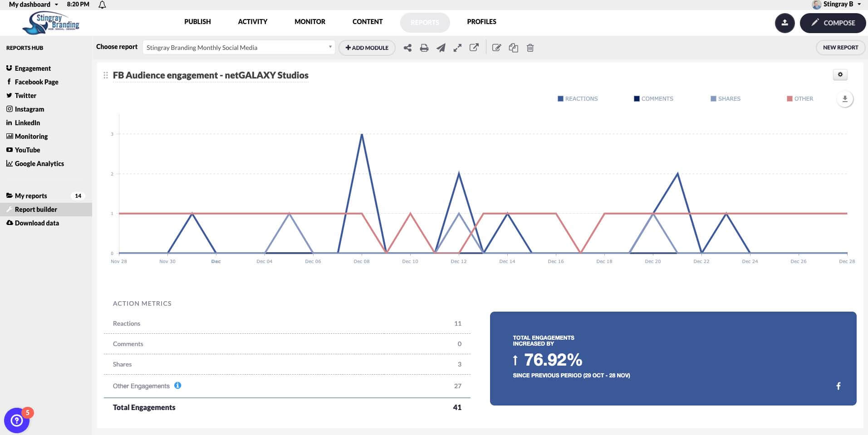868x435 pixels.
Task: Click the Compose button
Action: click(833, 23)
